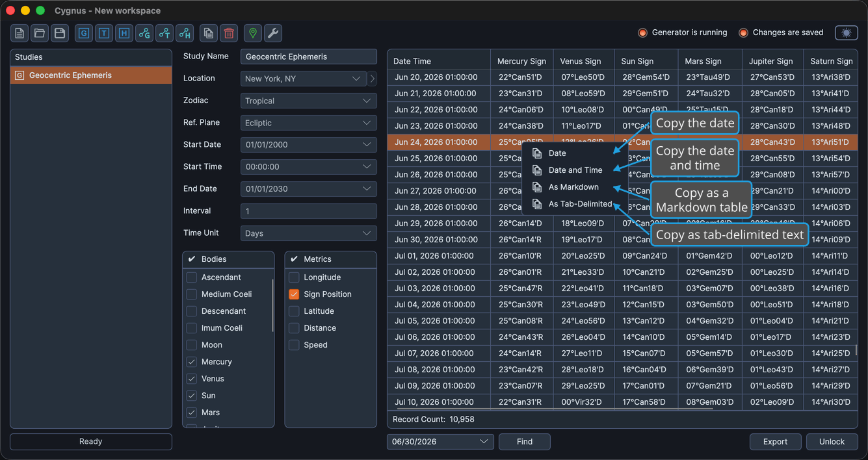Screen dimensions: 868x460
Task: Click the Date Time column header
Action: 439,61
